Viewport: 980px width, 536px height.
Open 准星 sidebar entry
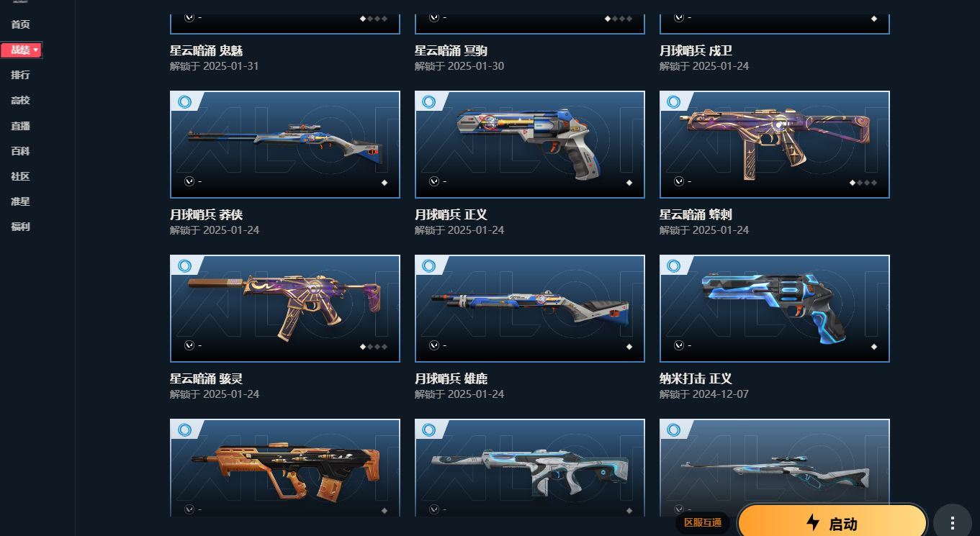pyautogui.click(x=20, y=201)
